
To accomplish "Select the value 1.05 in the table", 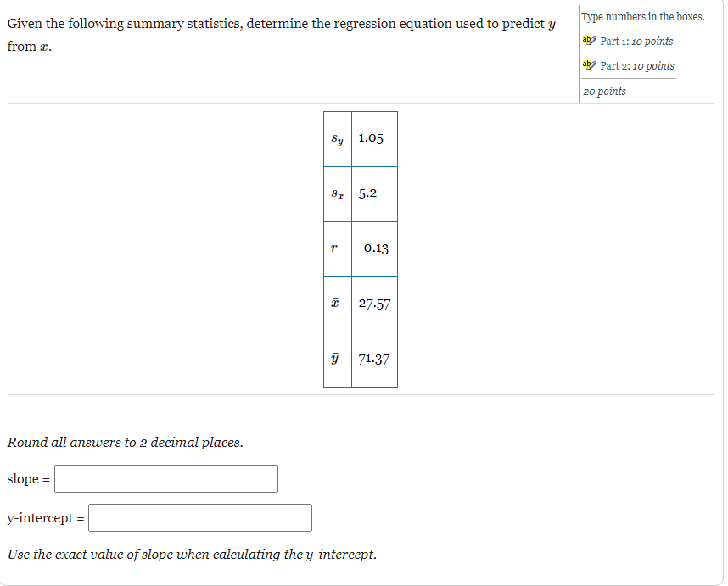I will coord(372,138).
